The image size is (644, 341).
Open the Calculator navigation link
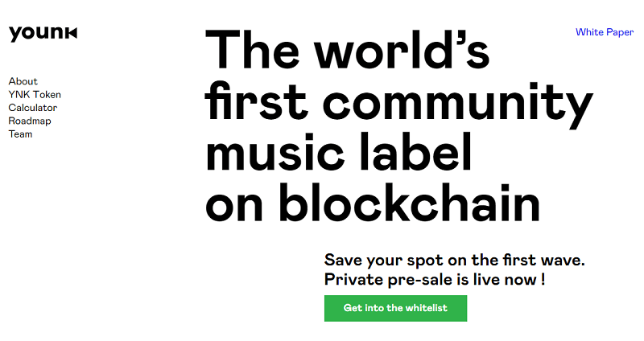[32, 108]
